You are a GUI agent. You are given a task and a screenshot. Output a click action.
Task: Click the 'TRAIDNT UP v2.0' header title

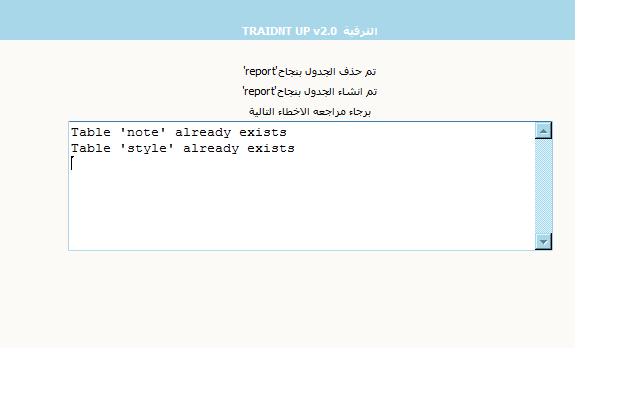click(289, 31)
